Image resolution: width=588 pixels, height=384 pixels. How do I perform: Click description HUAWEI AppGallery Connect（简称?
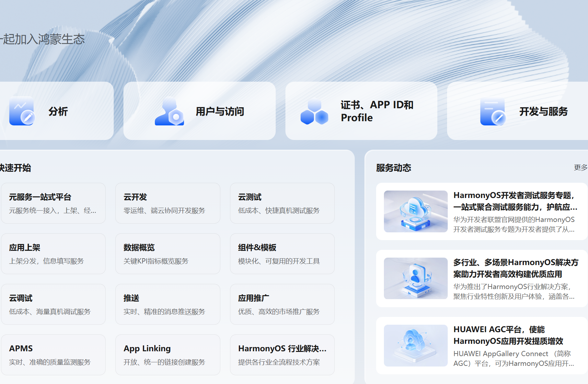coord(514,359)
